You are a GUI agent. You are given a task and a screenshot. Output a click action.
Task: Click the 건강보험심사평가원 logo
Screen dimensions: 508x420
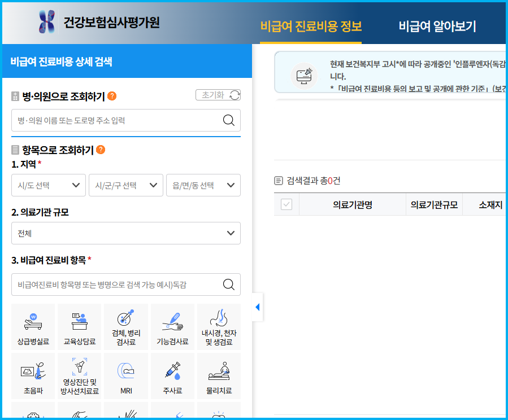point(99,23)
